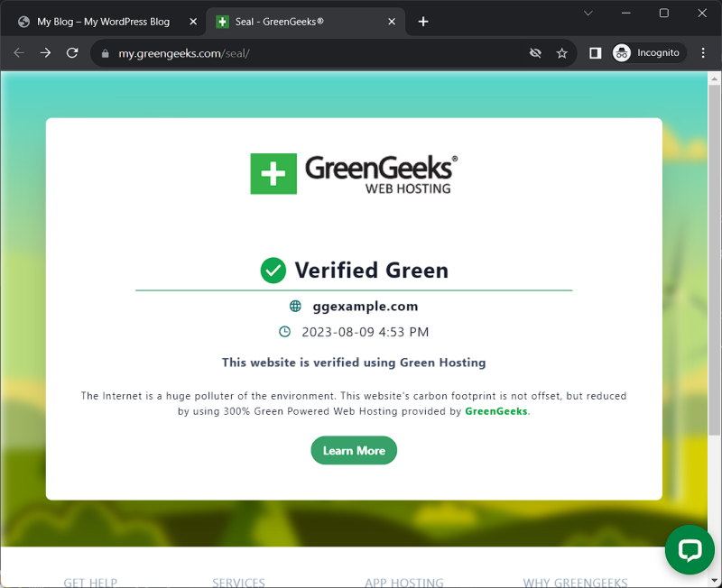Click the Incognito profile indicator
Screen dimensions: 722x588
[648, 53]
